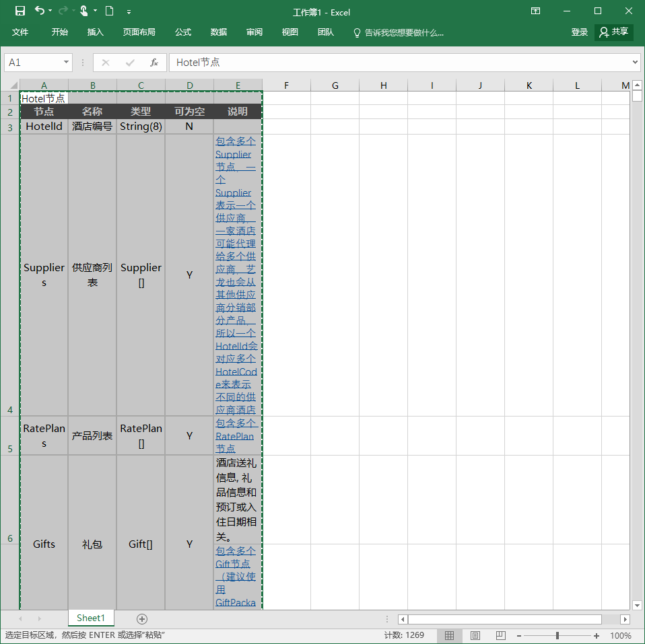The height and width of the screenshot is (644, 645).
Task: Click vertical scrollbar up arrow
Action: 637,85
